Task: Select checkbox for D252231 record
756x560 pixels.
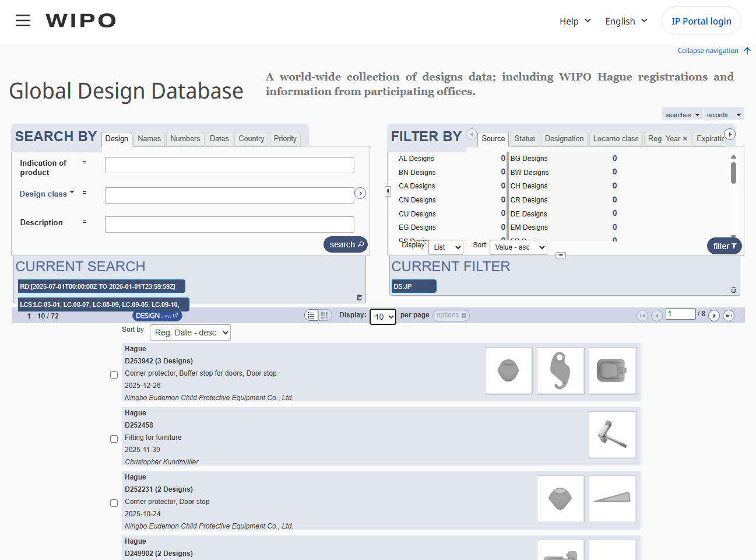Action: click(114, 503)
